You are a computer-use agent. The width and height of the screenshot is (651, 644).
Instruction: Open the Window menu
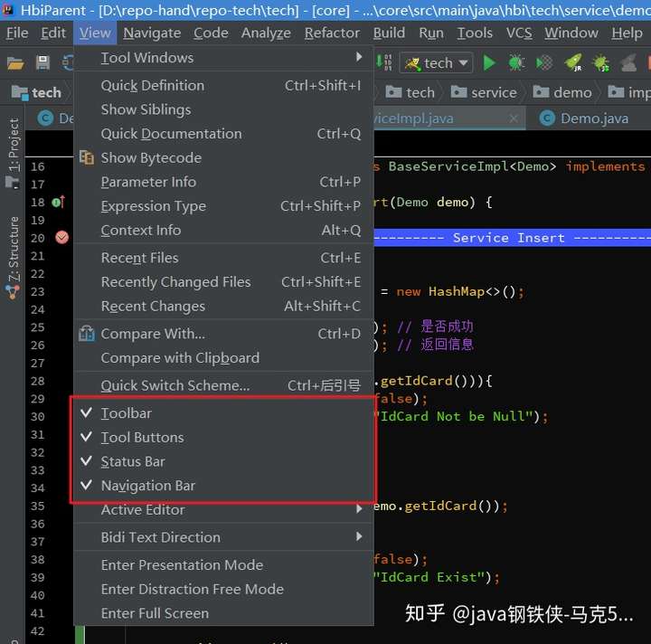click(x=571, y=33)
